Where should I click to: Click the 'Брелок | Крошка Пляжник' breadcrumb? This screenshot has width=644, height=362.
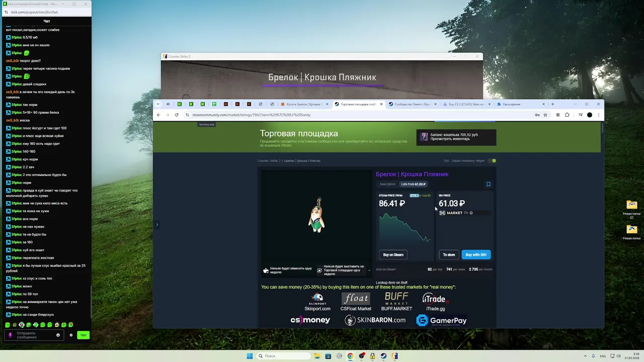click(302, 161)
